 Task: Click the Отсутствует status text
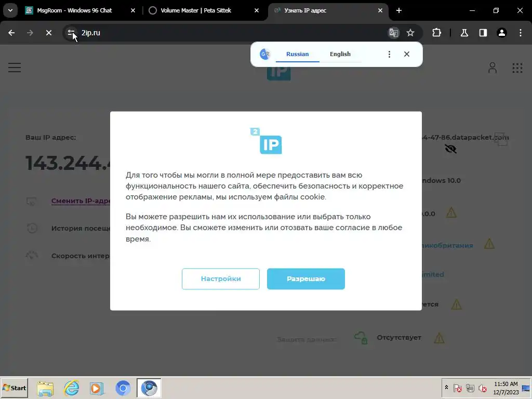click(399, 338)
